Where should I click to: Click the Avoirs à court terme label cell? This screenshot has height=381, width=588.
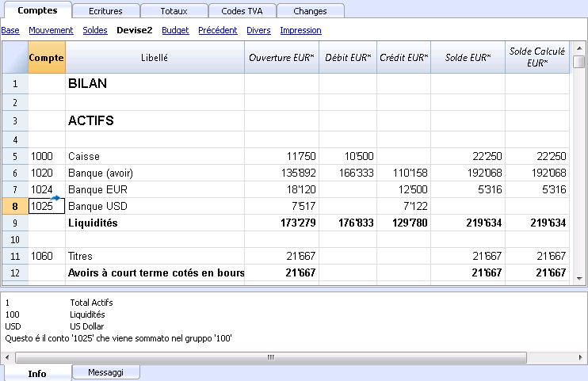coord(155,272)
